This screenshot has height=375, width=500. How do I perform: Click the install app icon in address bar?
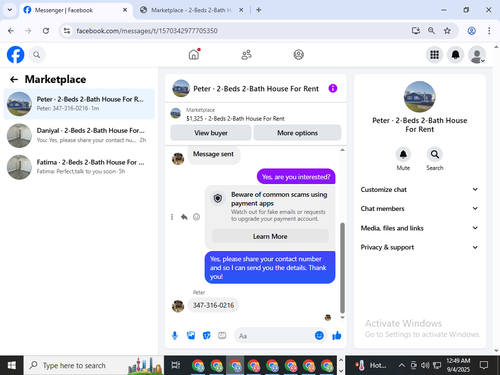(x=415, y=31)
